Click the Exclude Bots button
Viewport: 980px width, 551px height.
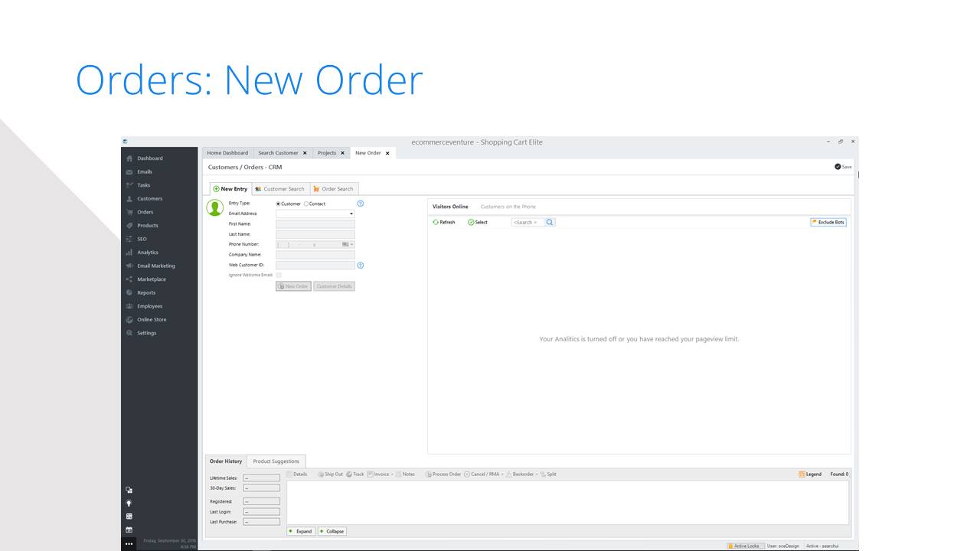pos(828,222)
